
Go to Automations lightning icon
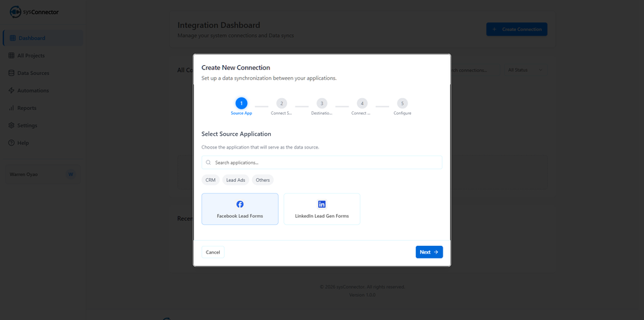pos(11,90)
